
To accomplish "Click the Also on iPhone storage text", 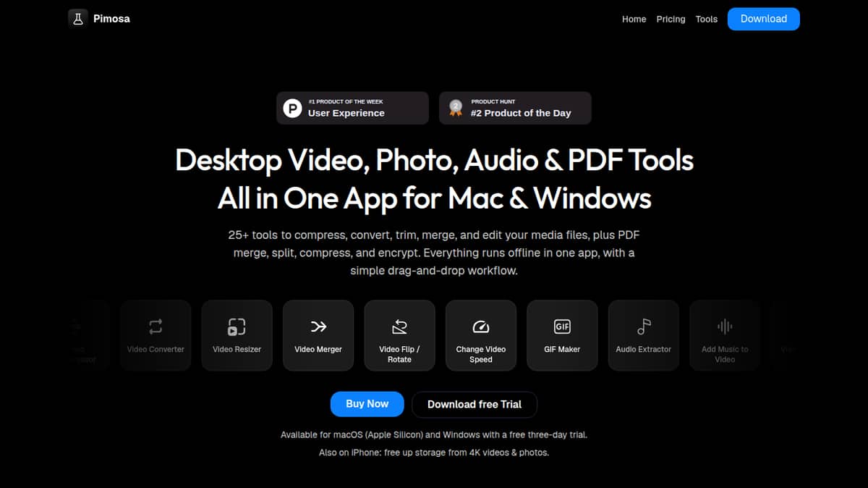I will [x=434, y=453].
